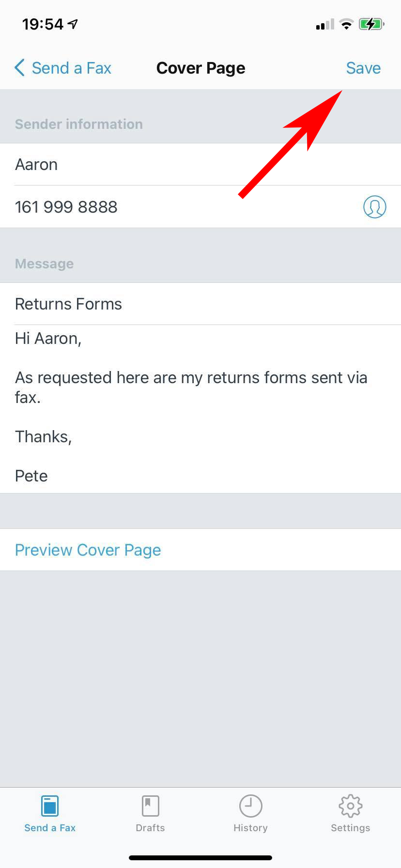Image resolution: width=401 pixels, height=868 pixels.
Task: Tap the Drafts bookmark icon
Action: click(x=150, y=806)
